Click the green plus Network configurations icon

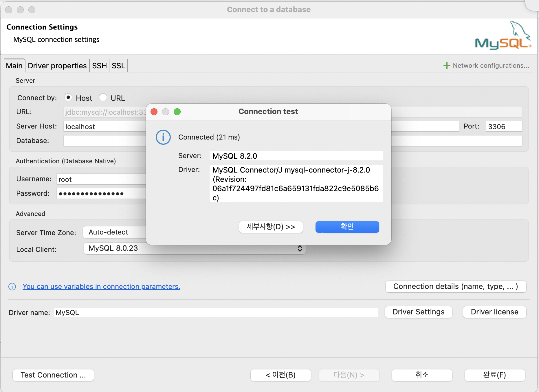pyautogui.click(x=447, y=65)
